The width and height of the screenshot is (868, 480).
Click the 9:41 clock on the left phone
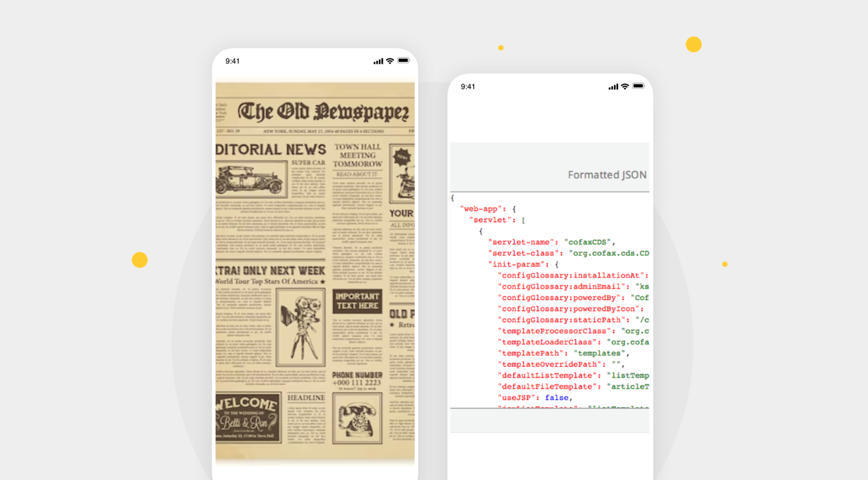pyautogui.click(x=232, y=61)
